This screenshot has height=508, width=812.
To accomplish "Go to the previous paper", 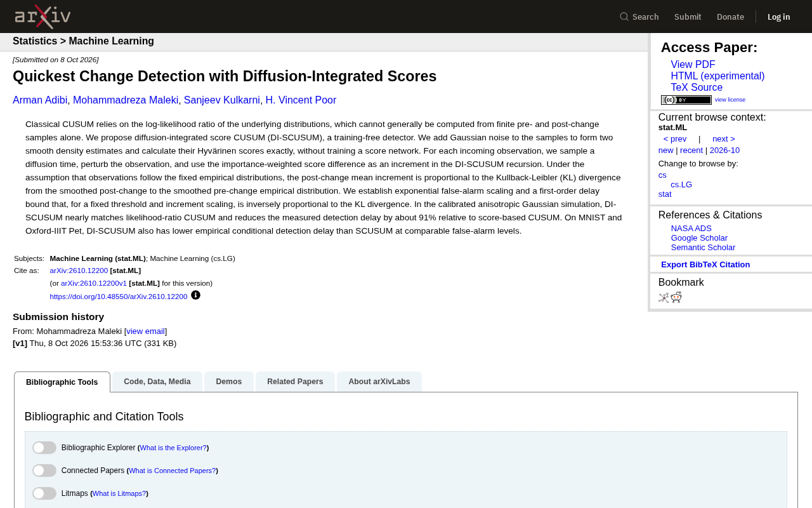I will coord(675,139).
